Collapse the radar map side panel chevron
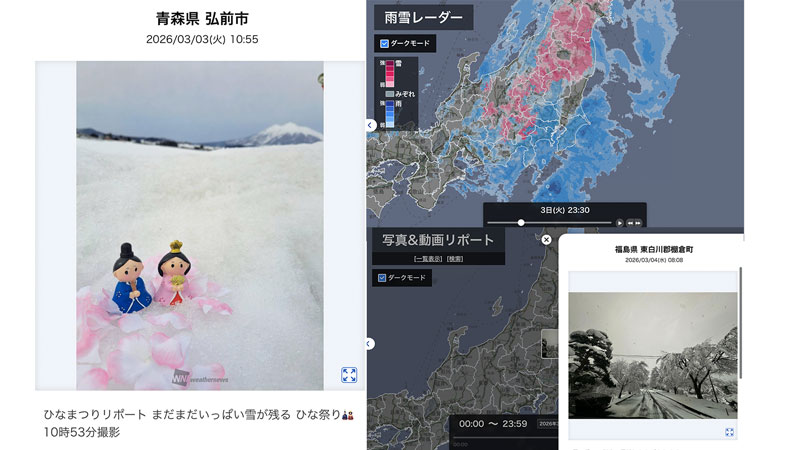 point(370,125)
